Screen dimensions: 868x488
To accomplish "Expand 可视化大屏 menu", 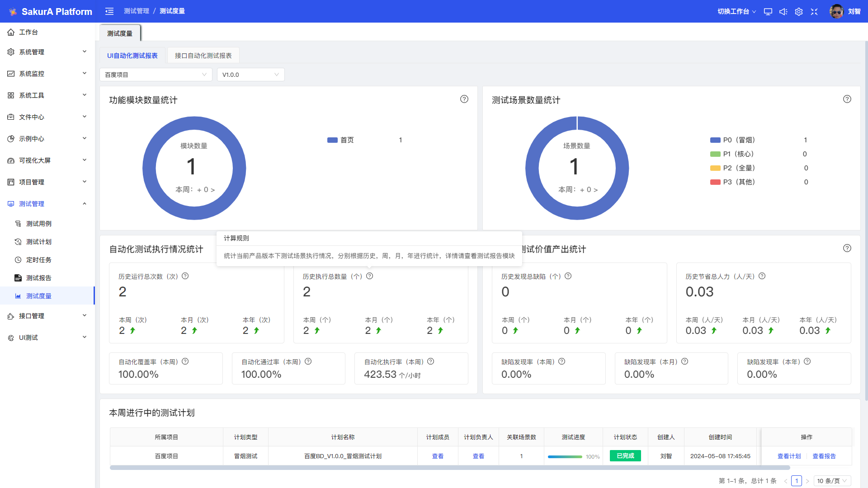I will click(47, 160).
